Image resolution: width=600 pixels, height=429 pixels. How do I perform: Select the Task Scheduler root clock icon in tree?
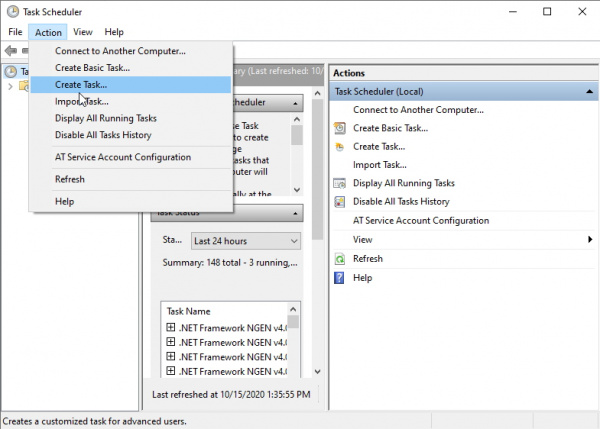(11, 72)
